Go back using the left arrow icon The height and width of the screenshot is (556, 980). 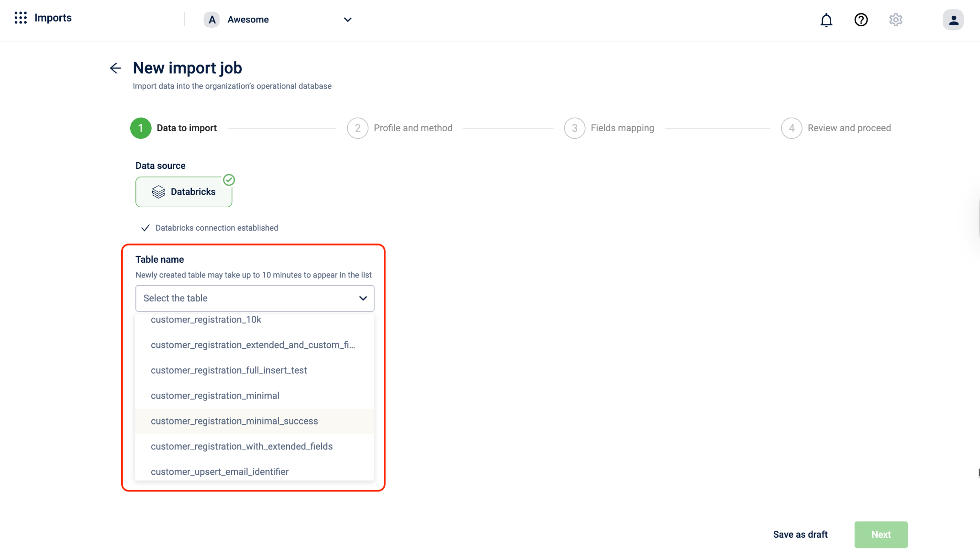point(115,68)
